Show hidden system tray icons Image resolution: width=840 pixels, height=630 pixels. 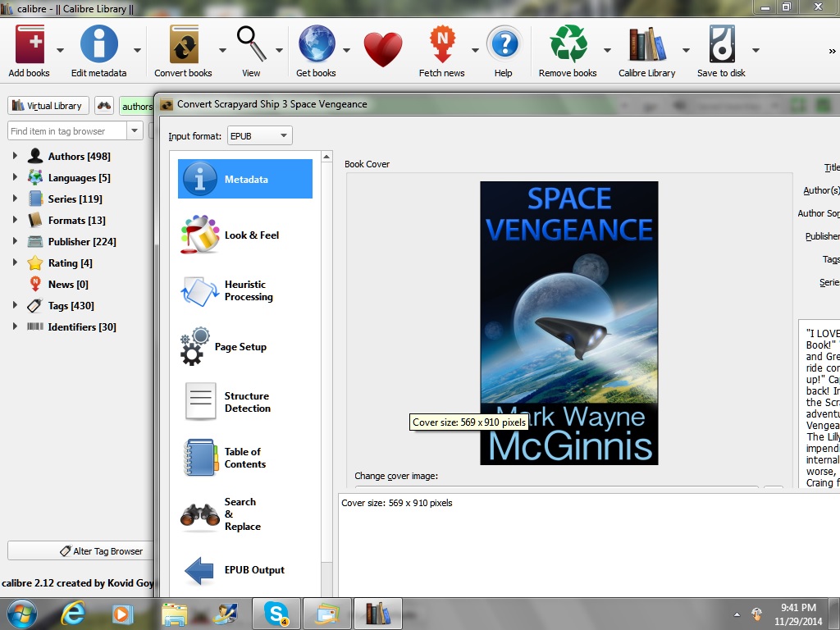(x=737, y=614)
